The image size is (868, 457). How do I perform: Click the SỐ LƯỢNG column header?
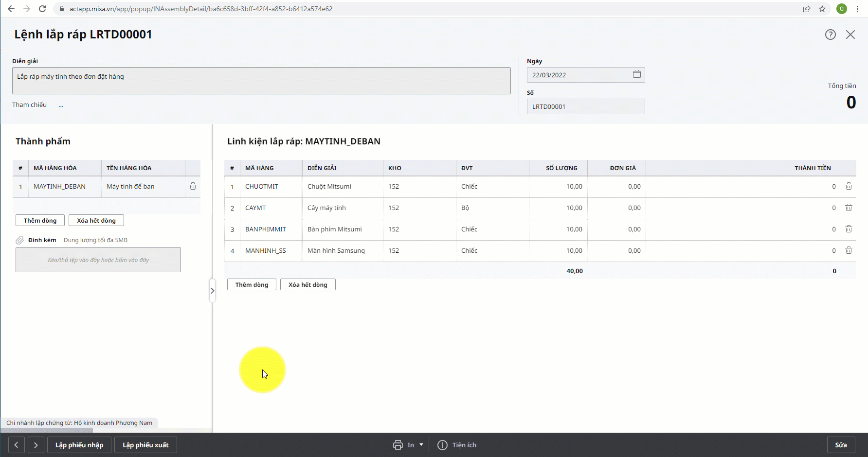click(558, 168)
